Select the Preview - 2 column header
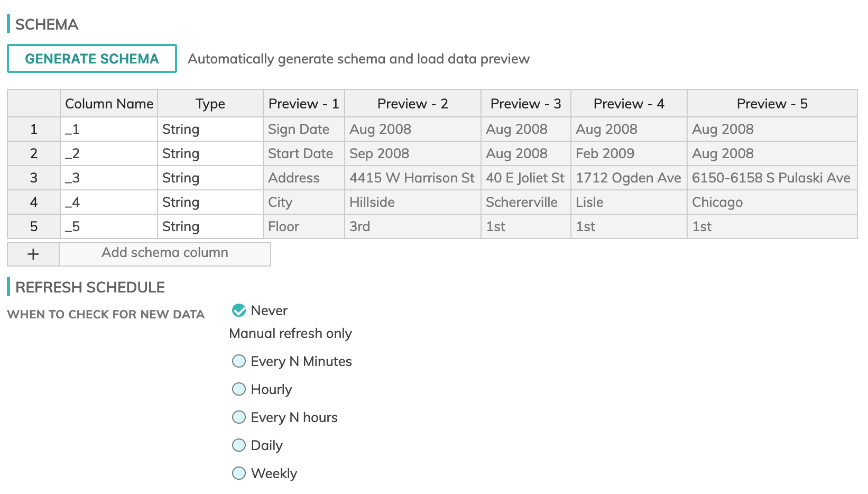 coord(412,104)
